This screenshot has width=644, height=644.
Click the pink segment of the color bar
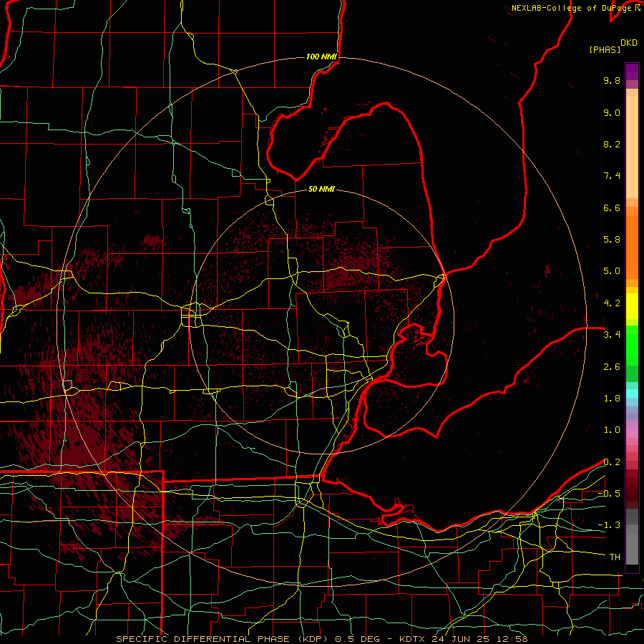click(x=632, y=434)
